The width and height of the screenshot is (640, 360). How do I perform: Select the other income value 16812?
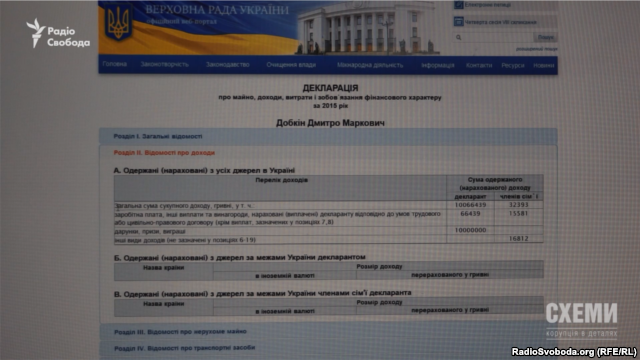518,239
